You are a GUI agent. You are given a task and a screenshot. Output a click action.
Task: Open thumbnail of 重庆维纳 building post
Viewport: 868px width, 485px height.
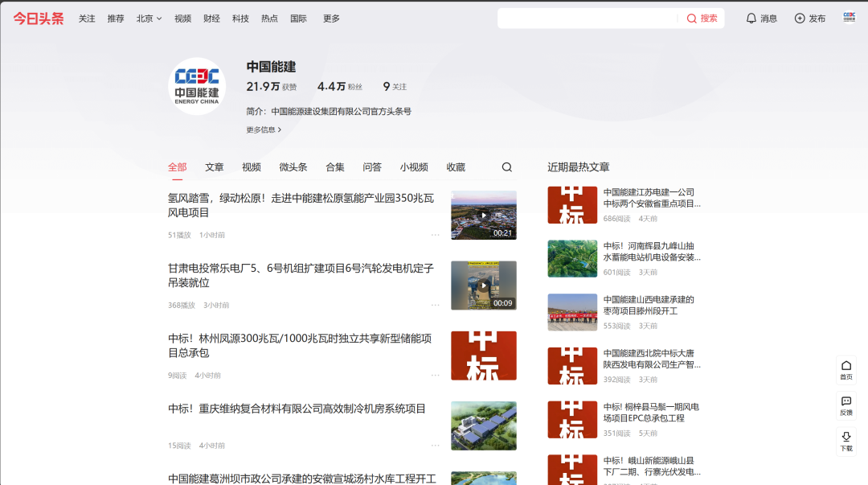click(483, 425)
